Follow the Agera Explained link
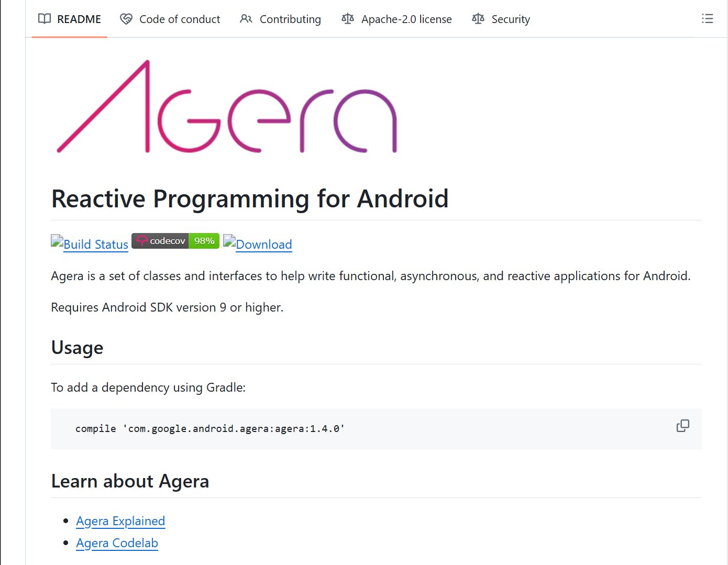Viewport: 728px width, 565px height. point(120,520)
